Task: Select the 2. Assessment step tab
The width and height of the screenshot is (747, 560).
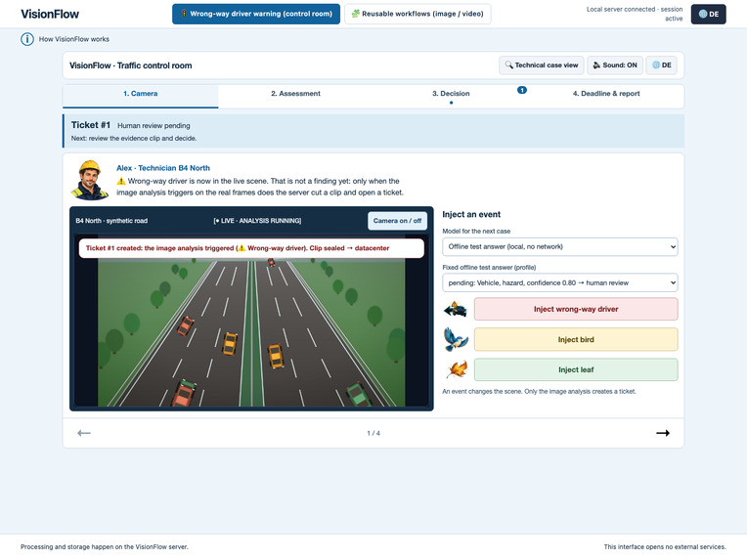Action: click(295, 96)
